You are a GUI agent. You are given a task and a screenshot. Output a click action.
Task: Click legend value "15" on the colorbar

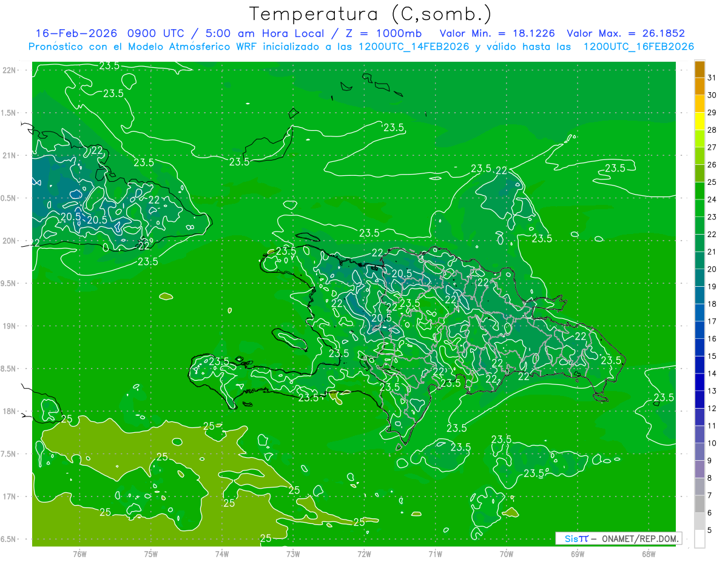coord(712,356)
